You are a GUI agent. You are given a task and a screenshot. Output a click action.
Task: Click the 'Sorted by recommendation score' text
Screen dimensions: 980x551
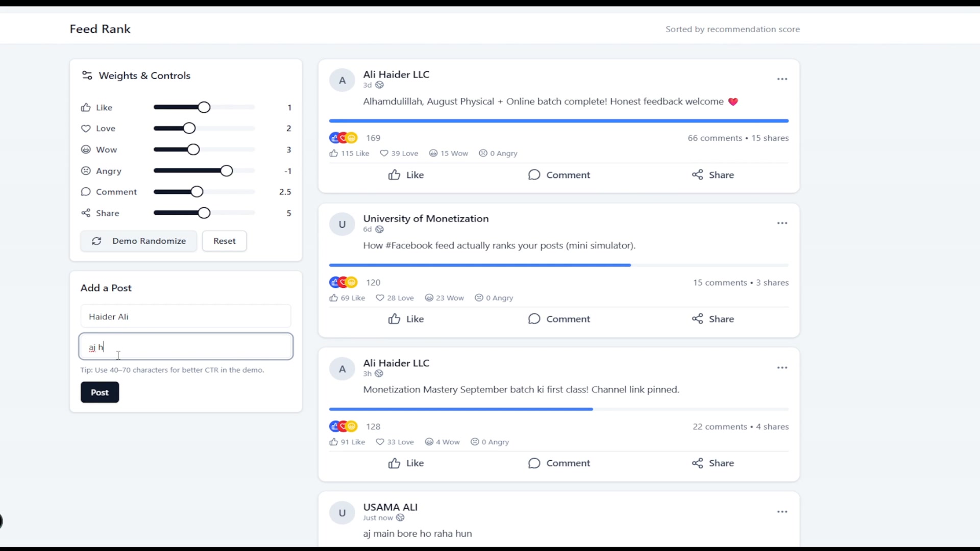[x=732, y=29]
